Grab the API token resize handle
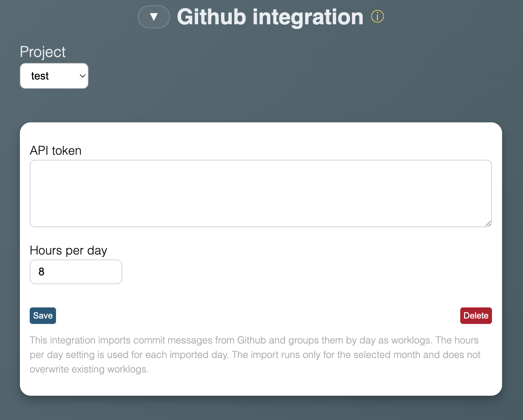523x420 pixels. point(488,223)
